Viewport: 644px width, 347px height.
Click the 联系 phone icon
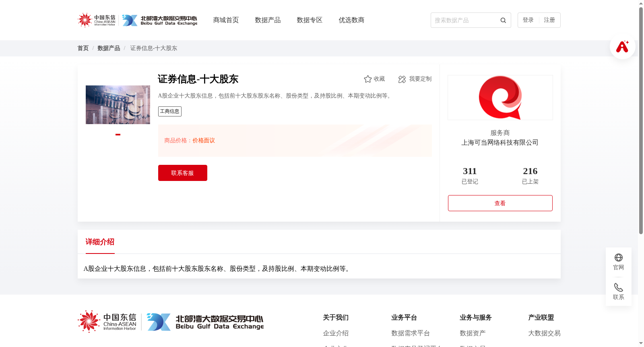(x=619, y=287)
